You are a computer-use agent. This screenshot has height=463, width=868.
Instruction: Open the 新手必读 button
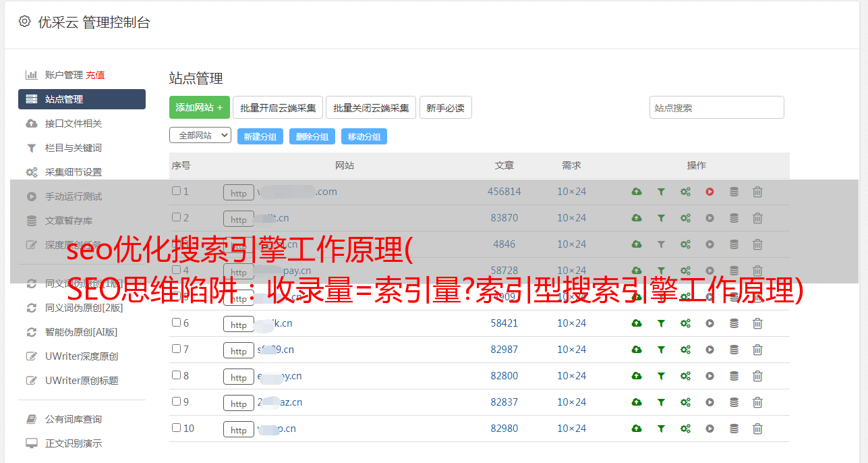point(446,107)
